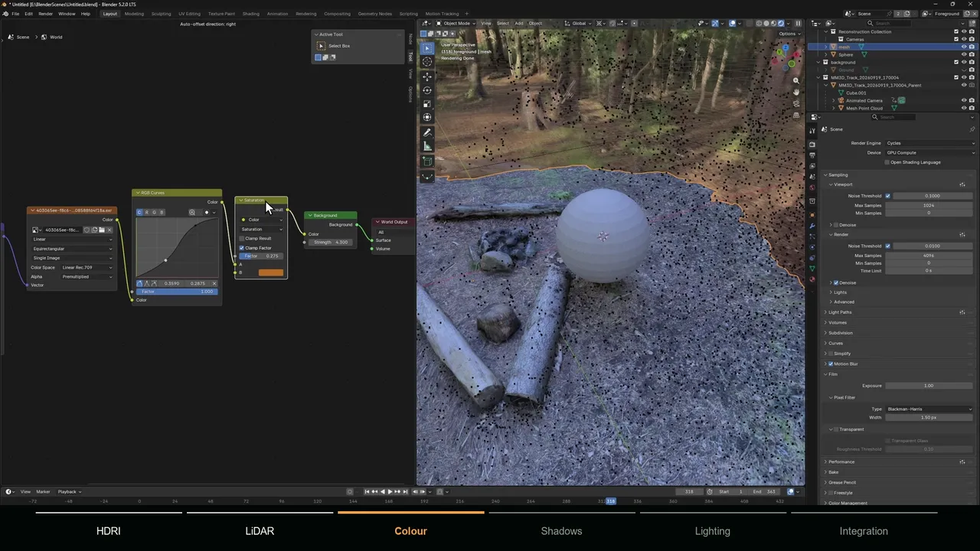Click the G channel button in RGB Curves
The width and height of the screenshot is (980, 551).
154,212
